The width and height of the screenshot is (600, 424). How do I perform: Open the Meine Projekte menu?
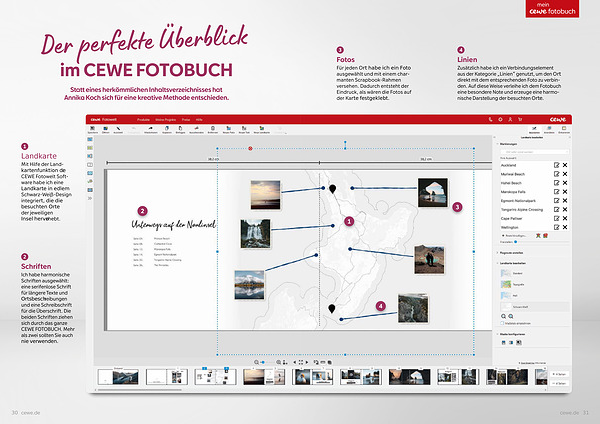point(165,119)
